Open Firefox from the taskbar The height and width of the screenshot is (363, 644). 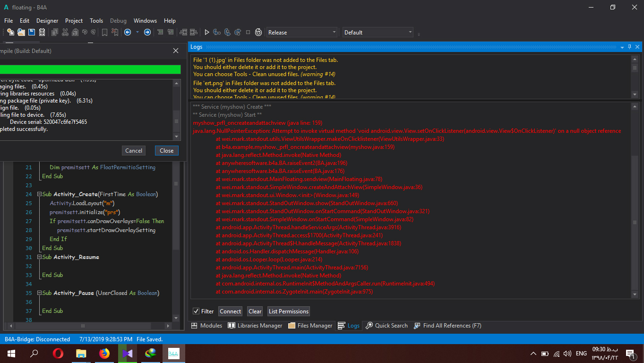pyautogui.click(x=104, y=353)
